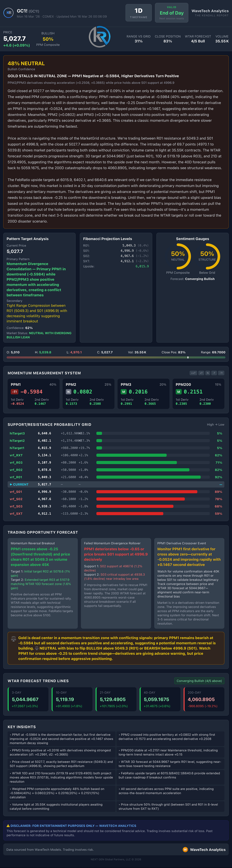232x868 pixels.
Task: Click the hiTarget3 row label
Action: click(17, 433)
